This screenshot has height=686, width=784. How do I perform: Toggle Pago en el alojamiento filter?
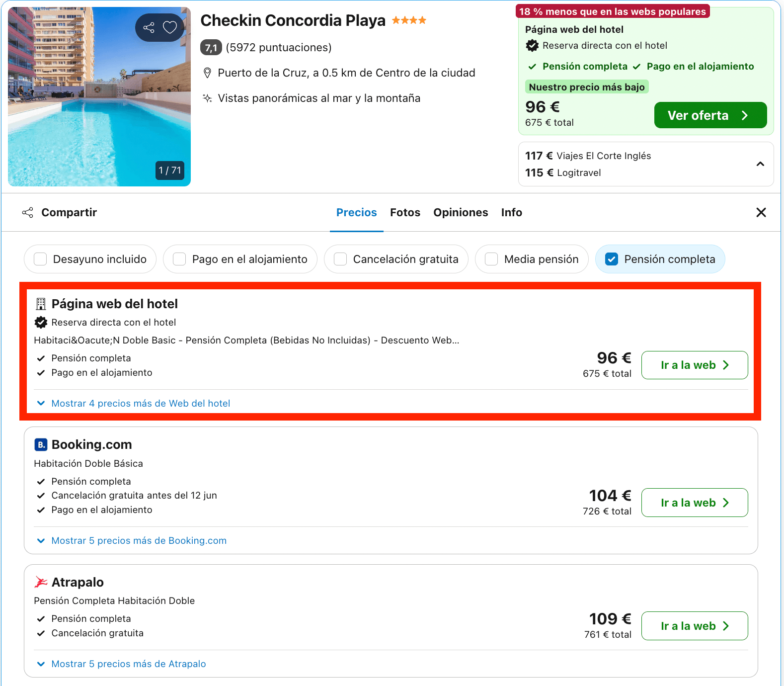(x=240, y=259)
